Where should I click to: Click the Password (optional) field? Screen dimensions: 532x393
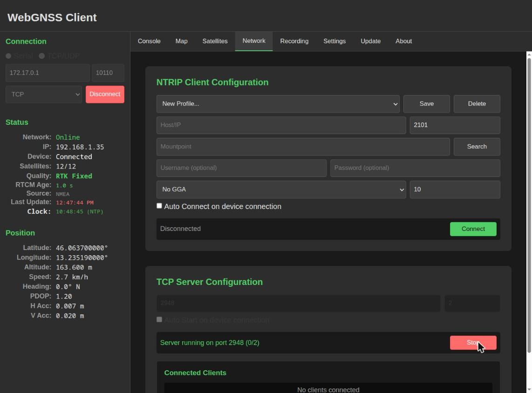pyautogui.click(x=415, y=168)
